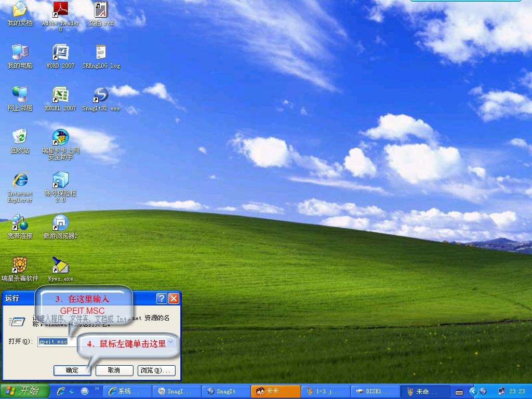
Task: Launch 账号保险柜 2.0 shortcut
Action: pyautogui.click(x=60, y=188)
